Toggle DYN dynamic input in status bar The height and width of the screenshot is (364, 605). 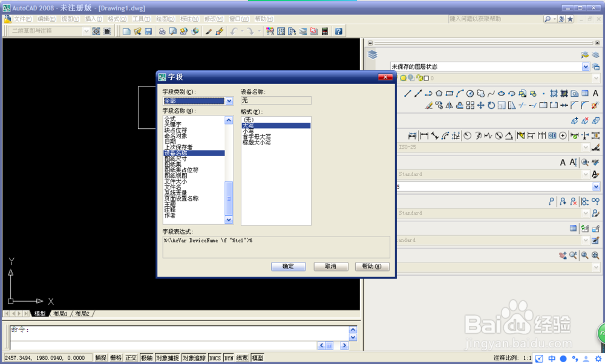[229, 358]
